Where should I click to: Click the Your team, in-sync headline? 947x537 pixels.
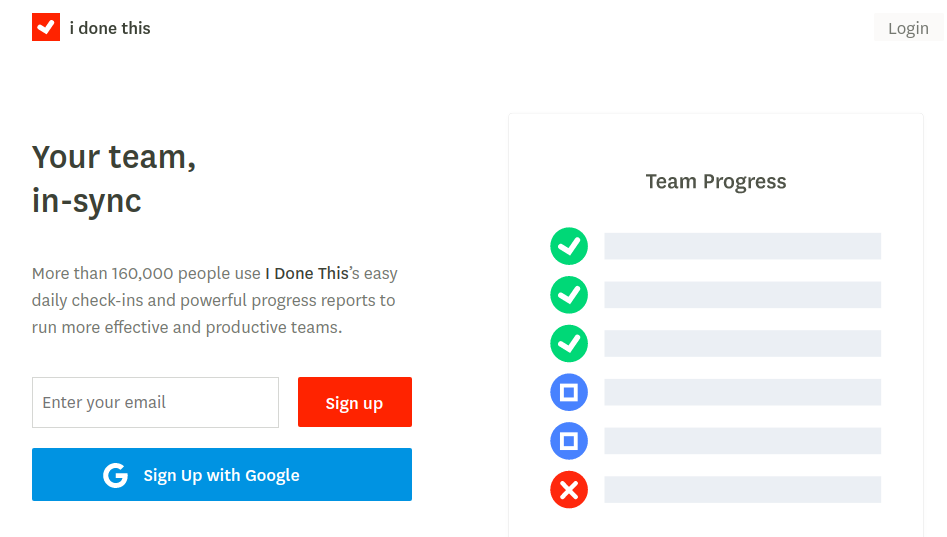[x=114, y=179]
